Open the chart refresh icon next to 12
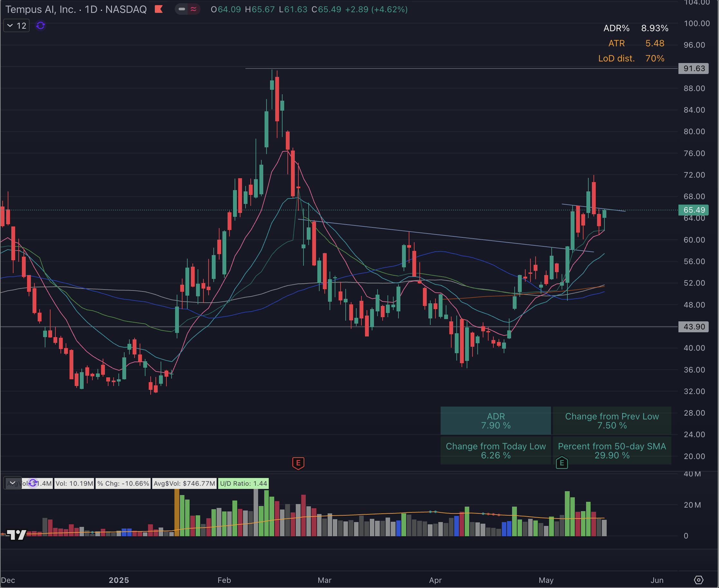Image resolution: width=719 pixels, height=588 pixels. point(40,26)
